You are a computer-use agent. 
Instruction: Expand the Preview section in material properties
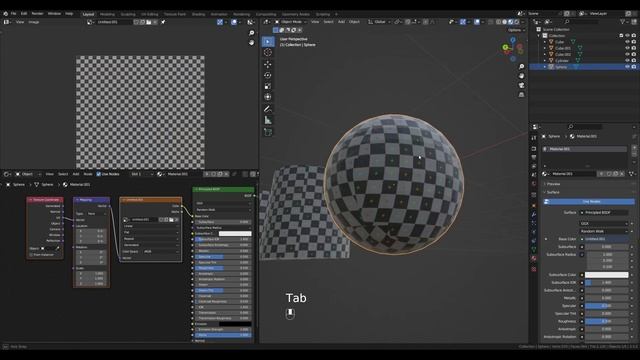pos(553,184)
